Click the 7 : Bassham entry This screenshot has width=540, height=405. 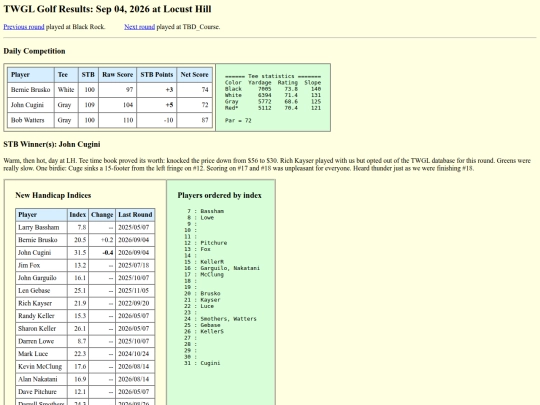206,211
